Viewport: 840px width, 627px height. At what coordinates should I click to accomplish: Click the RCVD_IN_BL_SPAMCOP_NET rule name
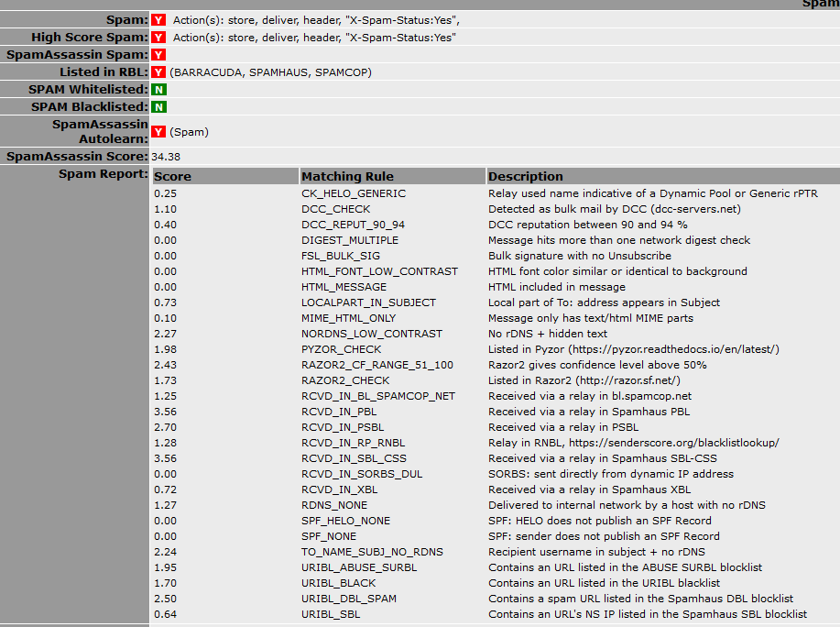point(378,396)
